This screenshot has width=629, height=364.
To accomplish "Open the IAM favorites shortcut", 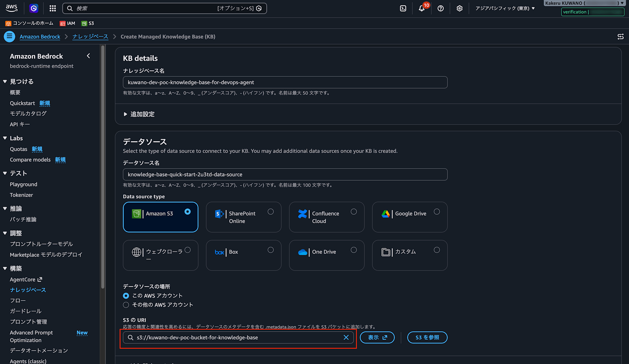I will [68, 23].
